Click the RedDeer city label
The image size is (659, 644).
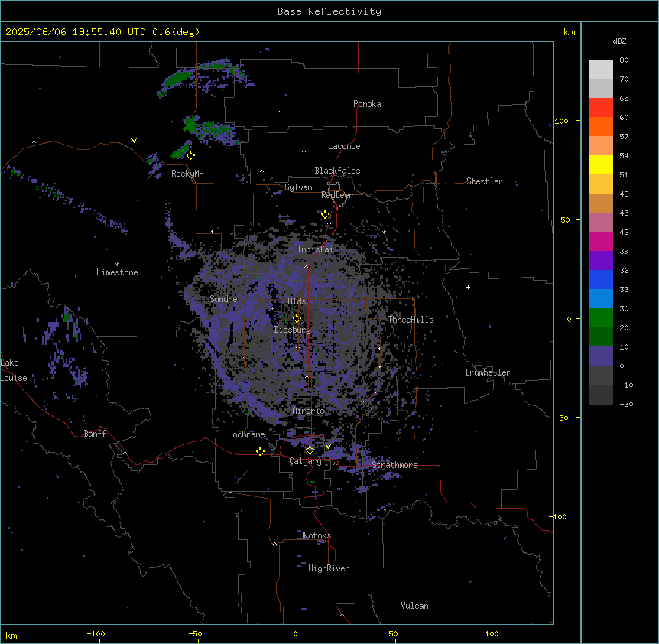[336, 195]
